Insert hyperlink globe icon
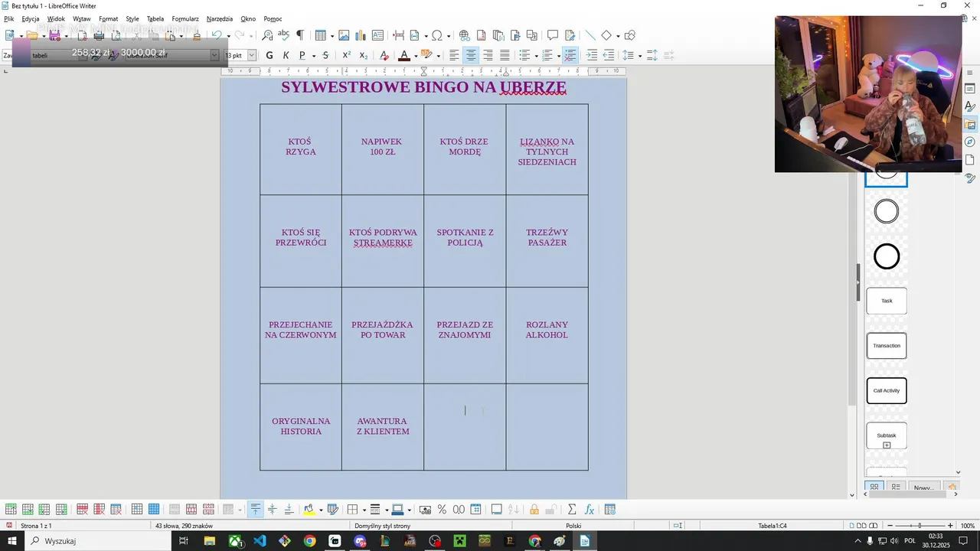 (x=464, y=35)
